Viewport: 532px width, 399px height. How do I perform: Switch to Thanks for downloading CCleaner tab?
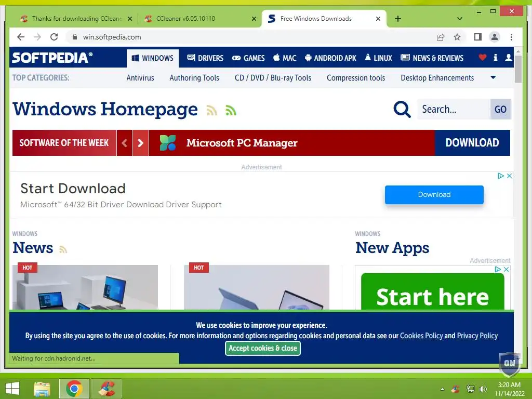coord(76,19)
